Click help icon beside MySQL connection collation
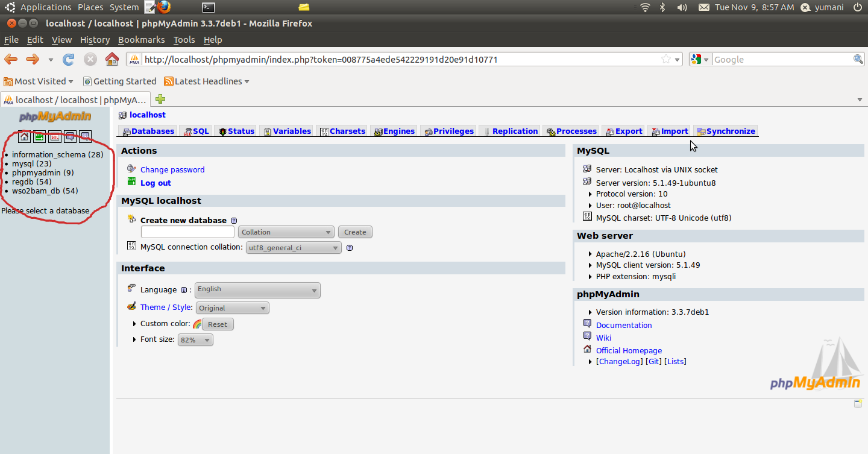The height and width of the screenshot is (454, 868). (x=350, y=247)
